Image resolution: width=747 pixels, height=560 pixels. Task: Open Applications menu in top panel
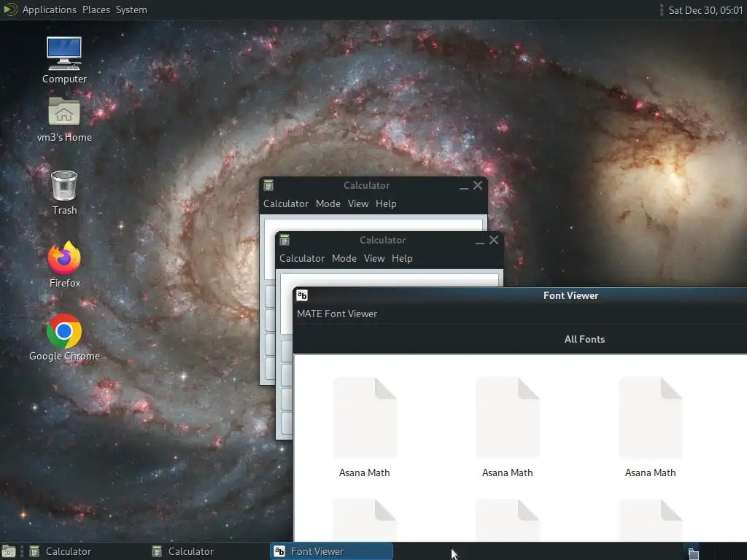tap(49, 9)
